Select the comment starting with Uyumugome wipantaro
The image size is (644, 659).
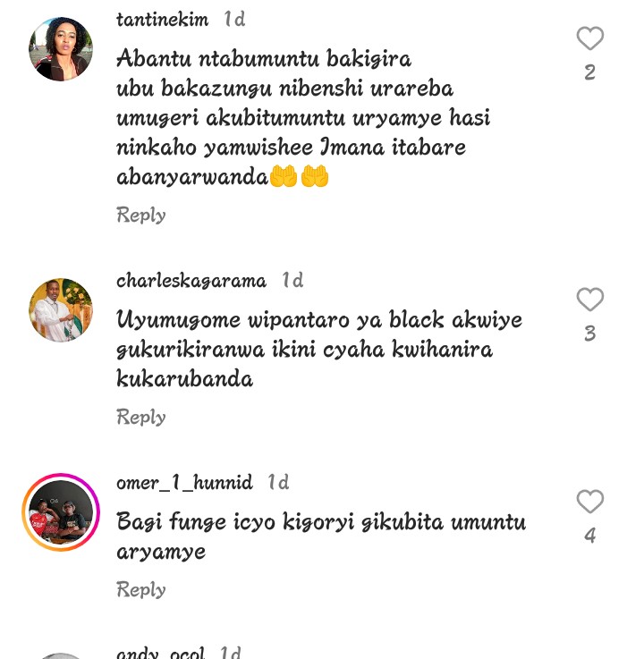[x=319, y=350]
